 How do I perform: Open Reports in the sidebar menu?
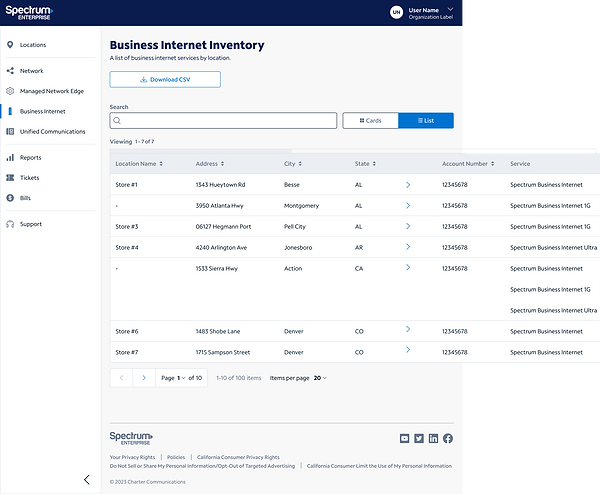click(x=30, y=158)
